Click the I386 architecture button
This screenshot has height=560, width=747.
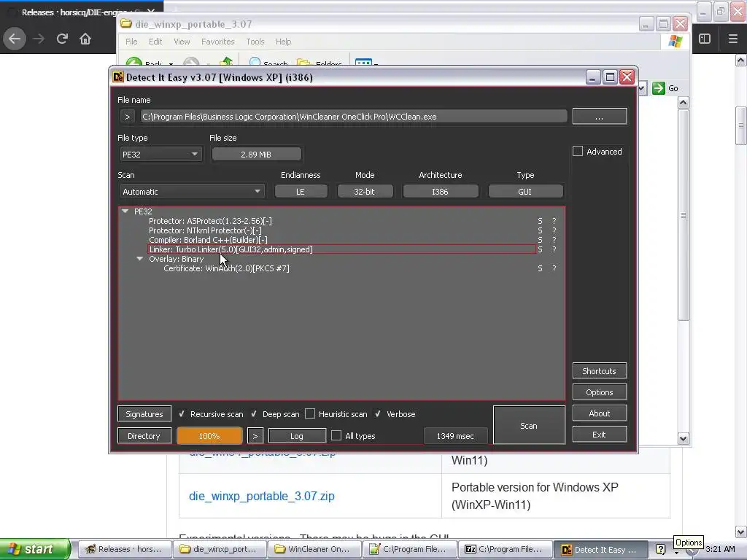tap(440, 192)
